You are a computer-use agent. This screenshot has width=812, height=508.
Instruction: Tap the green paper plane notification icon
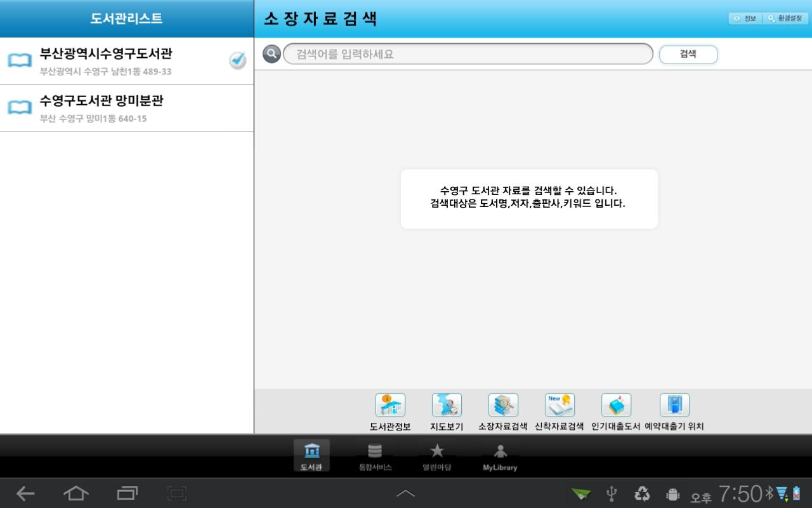pos(581,494)
